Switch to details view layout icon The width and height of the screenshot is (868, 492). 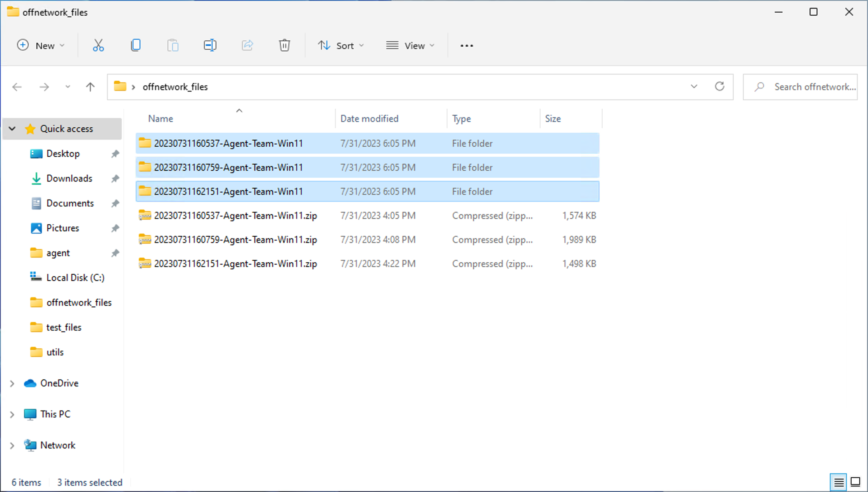point(839,482)
